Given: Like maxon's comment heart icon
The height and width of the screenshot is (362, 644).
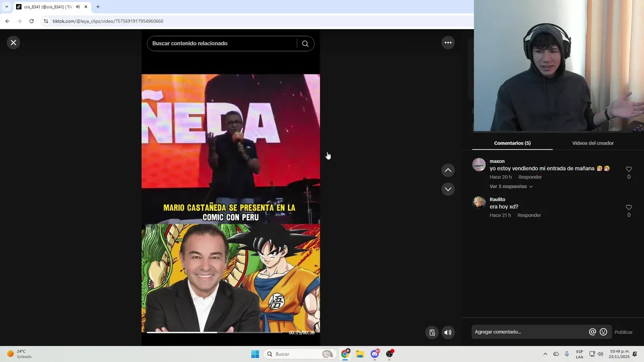Looking at the screenshot, I should 628,169.
